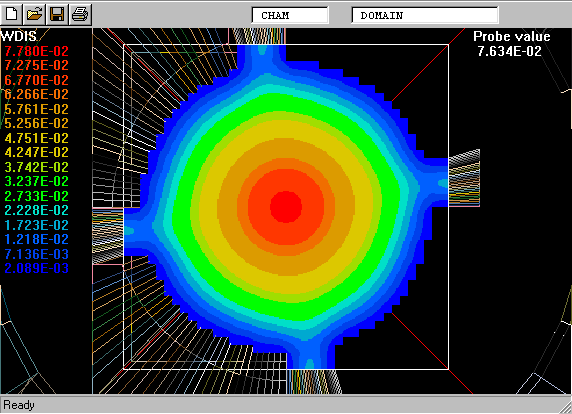Select the 7.780E-02 red legend entry
The image size is (572, 414).
[x=36, y=51]
